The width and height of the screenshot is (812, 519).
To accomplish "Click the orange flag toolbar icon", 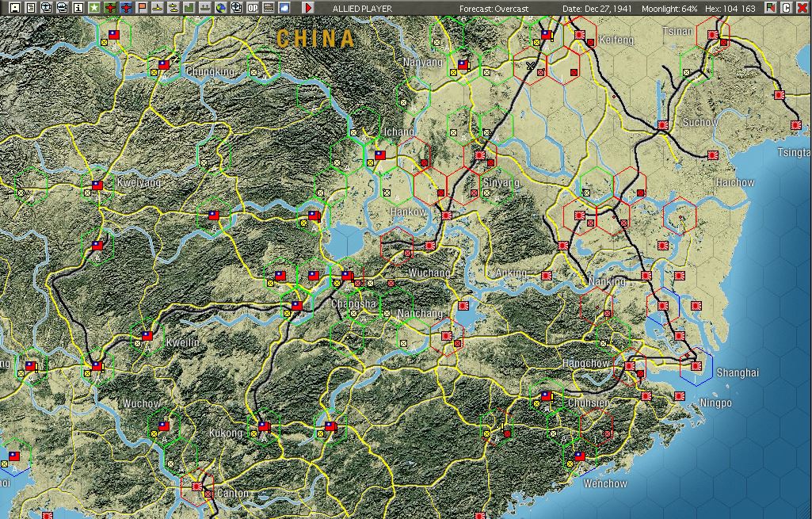I will [141, 8].
